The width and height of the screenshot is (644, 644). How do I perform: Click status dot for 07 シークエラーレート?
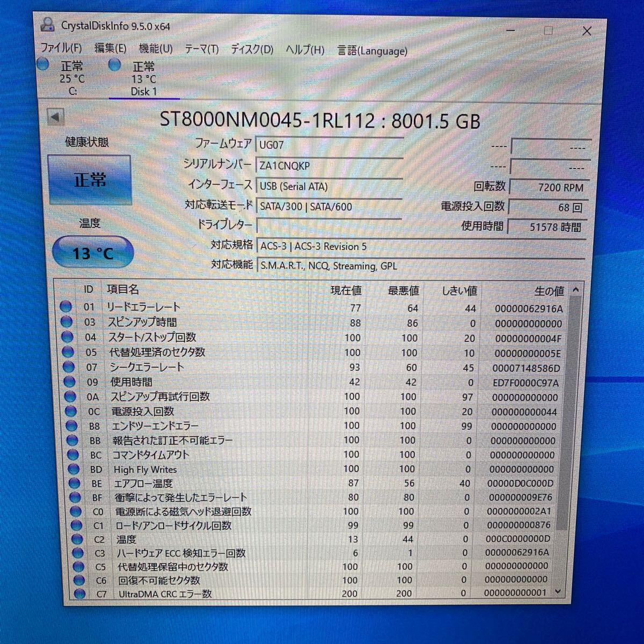pos(69,367)
